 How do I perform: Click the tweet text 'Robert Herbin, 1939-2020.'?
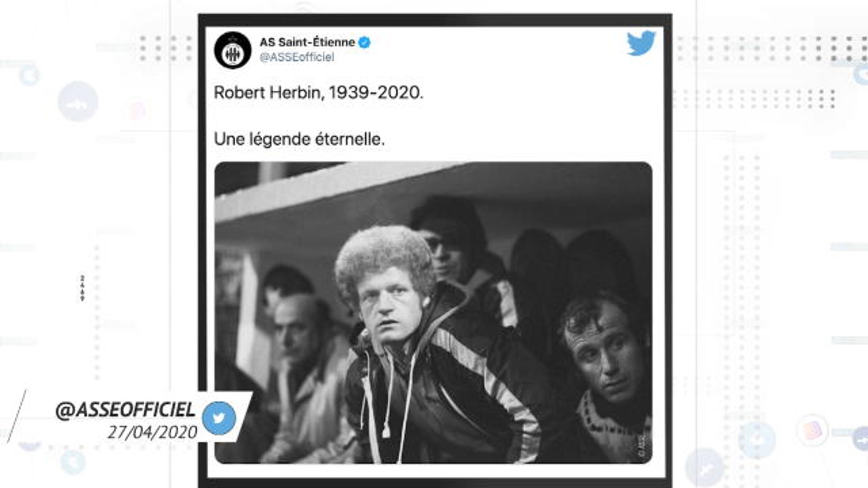[318, 93]
